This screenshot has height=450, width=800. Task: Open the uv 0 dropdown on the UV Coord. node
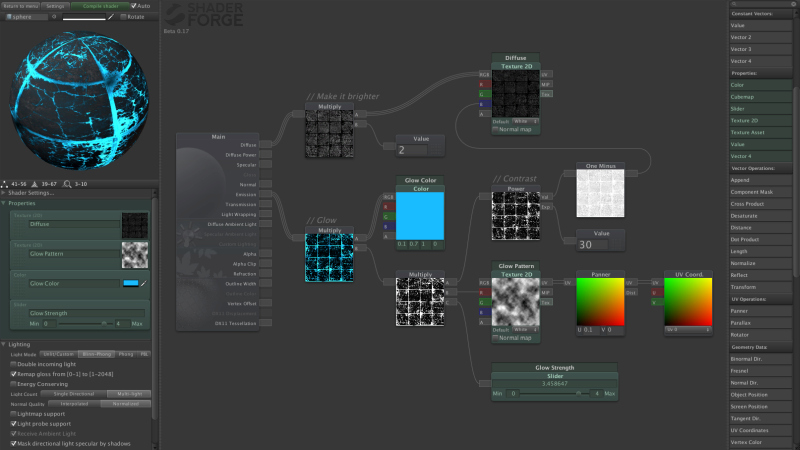pyautogui.click(x=688, y=330)
